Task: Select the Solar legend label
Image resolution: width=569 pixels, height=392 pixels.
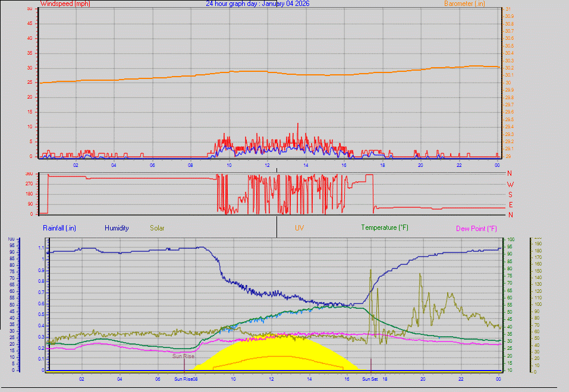Action: [157, 227]
